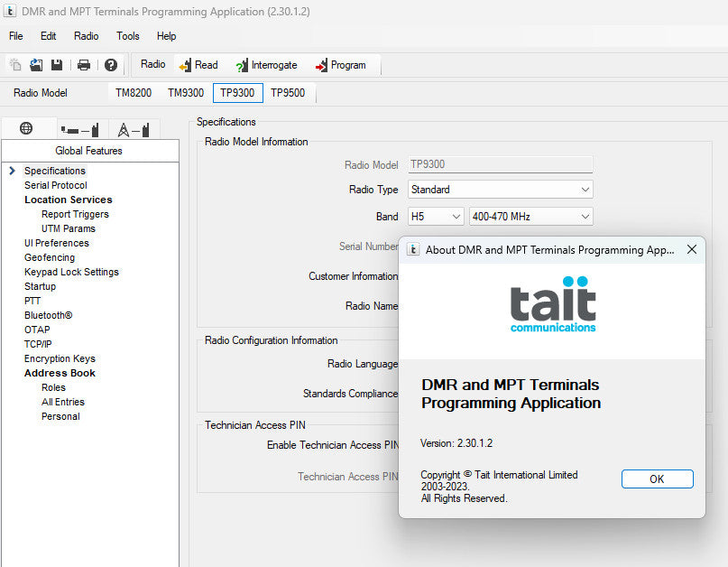Select Serial Protocol in the tree
728x567 pixels.
coord(56,185)
